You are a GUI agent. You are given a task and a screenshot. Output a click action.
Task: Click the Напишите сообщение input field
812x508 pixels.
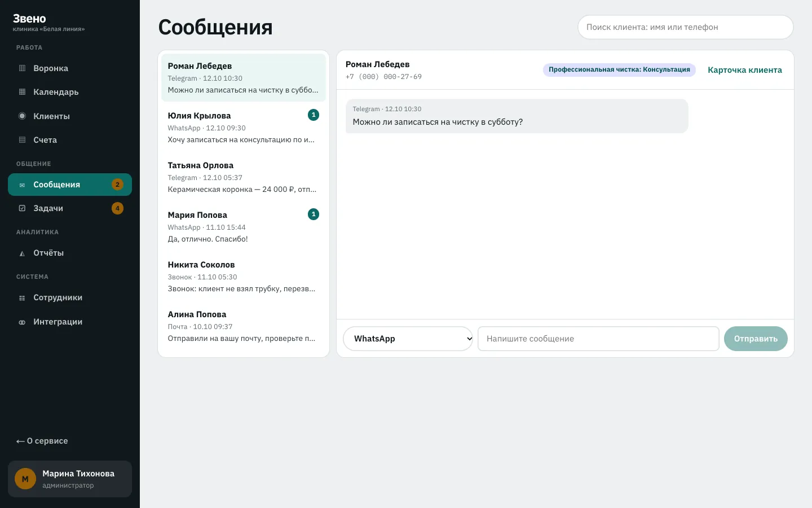598,339
